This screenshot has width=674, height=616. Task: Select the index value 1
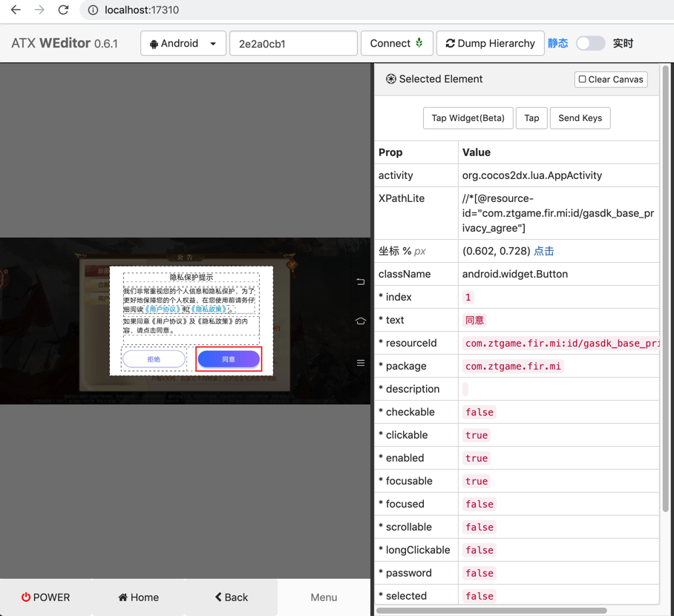point(468,297)
